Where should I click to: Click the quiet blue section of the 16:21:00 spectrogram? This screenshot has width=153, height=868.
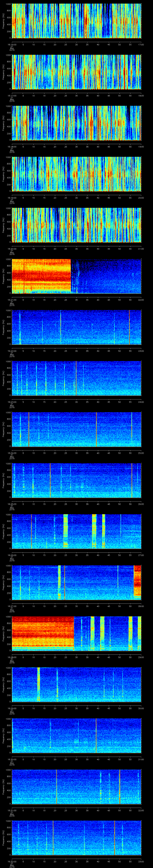click(106, 276)
